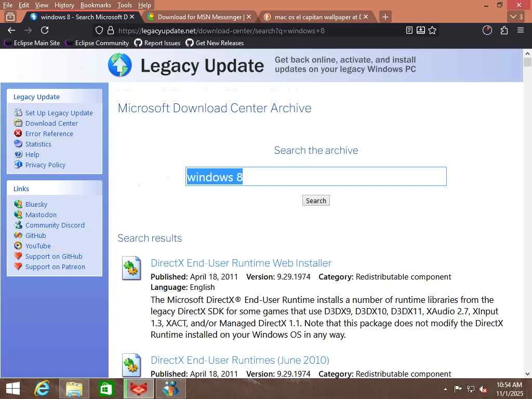
Task: Open Bluesky link in Links panel
Action: (36, 205)
